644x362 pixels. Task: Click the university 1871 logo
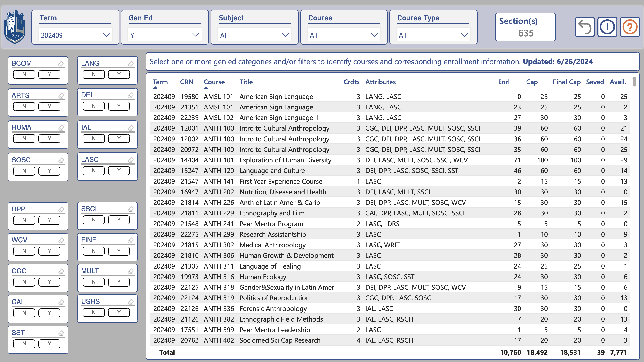(x=15, y=27)
